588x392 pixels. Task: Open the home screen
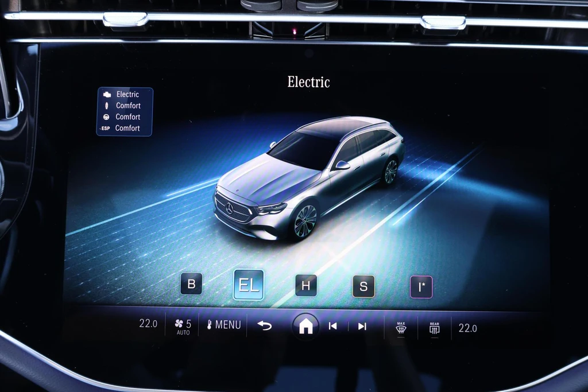305,325
